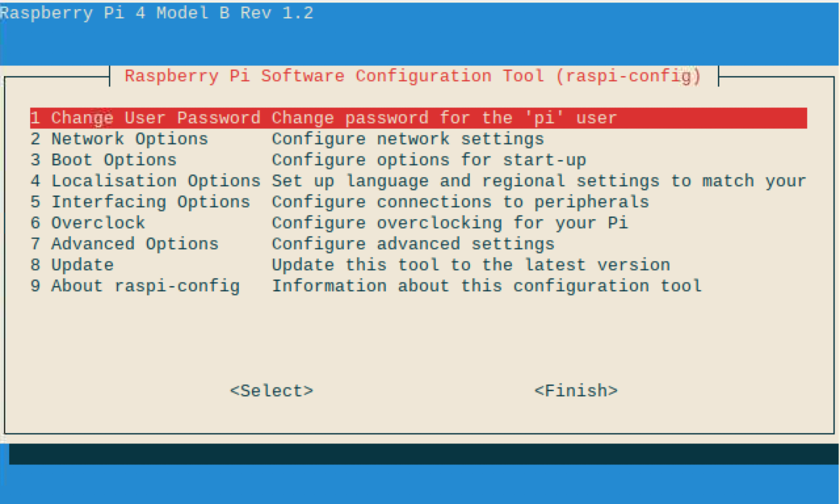Screen dimensions: 840x504
Task: Click the Raspberry Pi 4 Model B header text
Action: coord(157,13)
